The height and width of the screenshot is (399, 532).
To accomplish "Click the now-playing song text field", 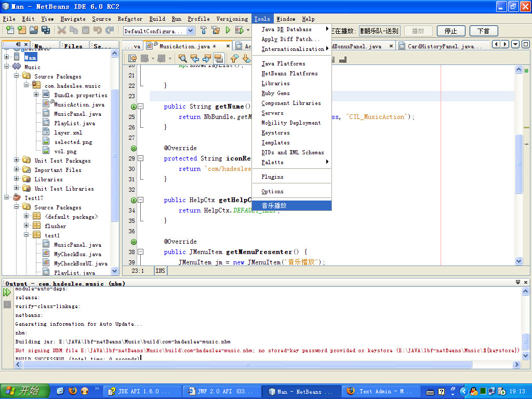I will click(379, 31).
